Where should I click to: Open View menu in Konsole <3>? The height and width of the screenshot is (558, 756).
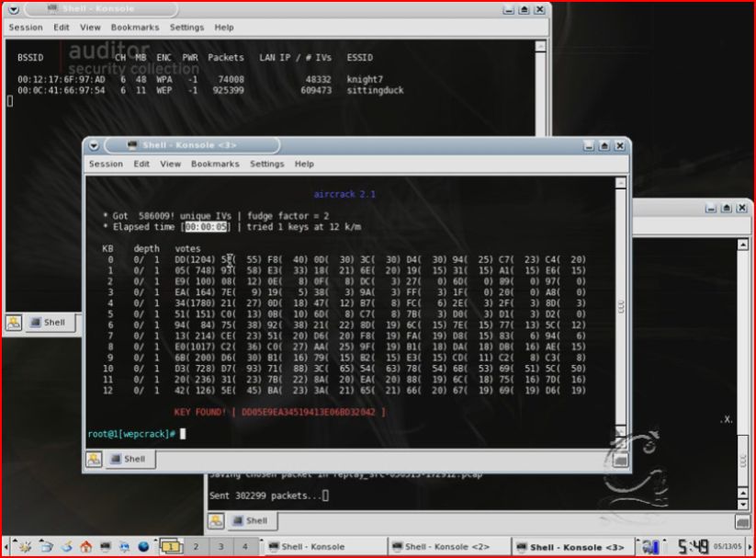170,164
